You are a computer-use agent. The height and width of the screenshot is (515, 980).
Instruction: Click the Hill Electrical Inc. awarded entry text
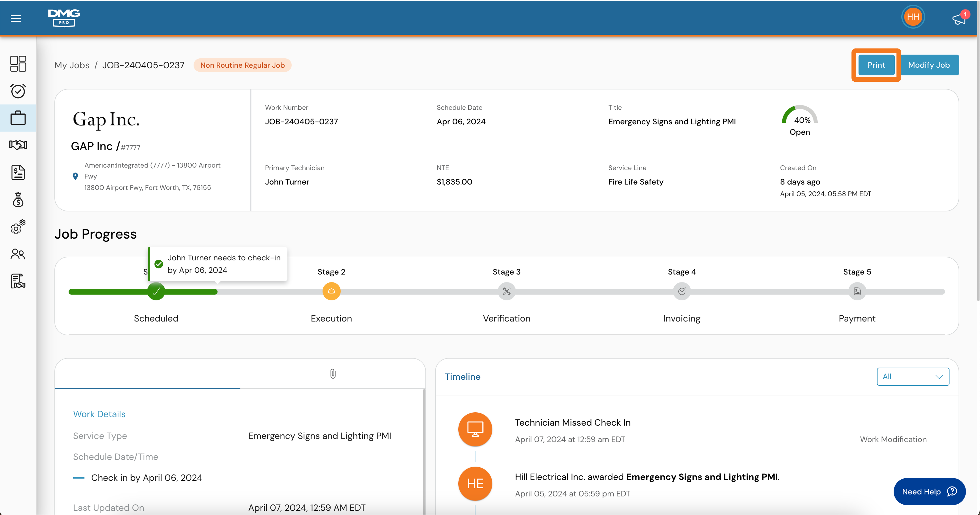[x=647, y=477]
